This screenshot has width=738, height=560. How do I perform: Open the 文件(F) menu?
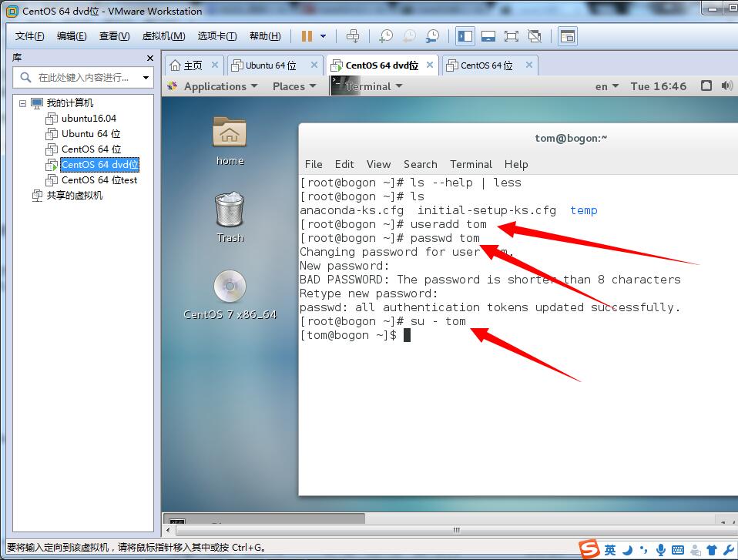(x=29, y=36)
